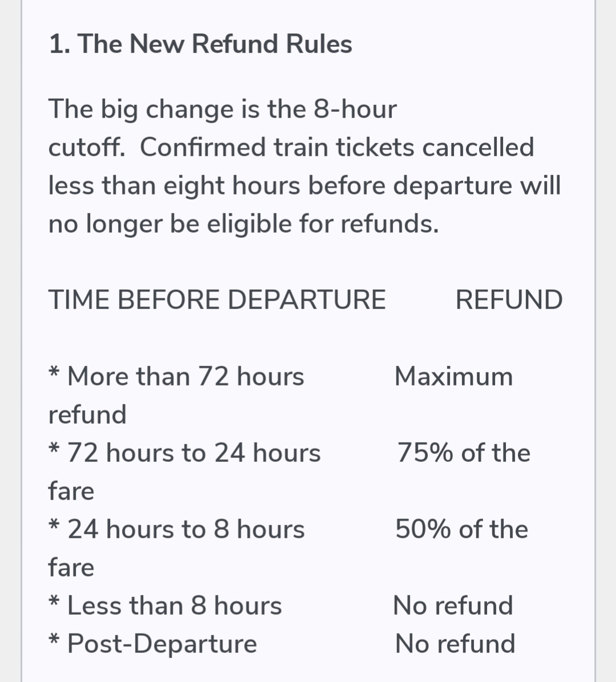Click the wrapped word "refund" below More than 72 hours

point(87,415)
